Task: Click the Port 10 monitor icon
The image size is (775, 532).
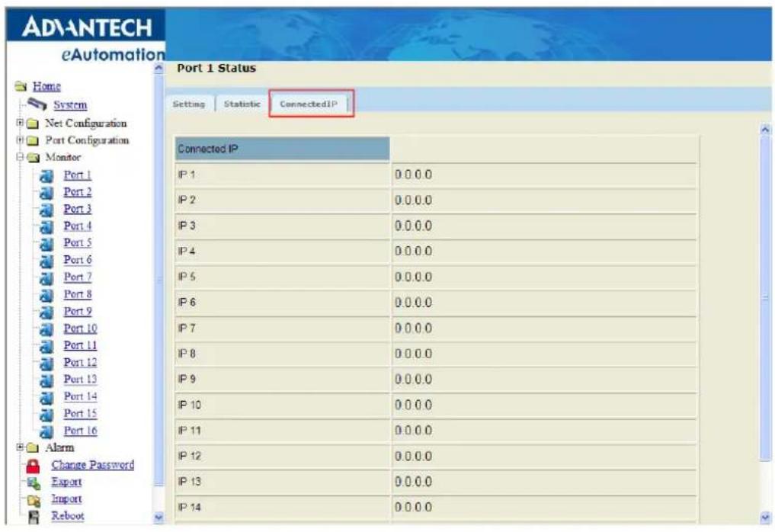Action: pos(46,329)
